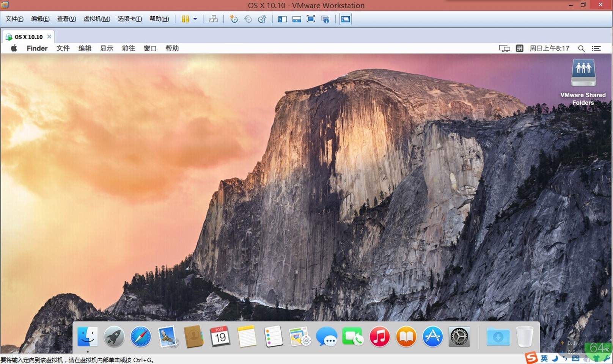
Task: Select the OS X 10.10 tab
Action: tap(28, 37)
